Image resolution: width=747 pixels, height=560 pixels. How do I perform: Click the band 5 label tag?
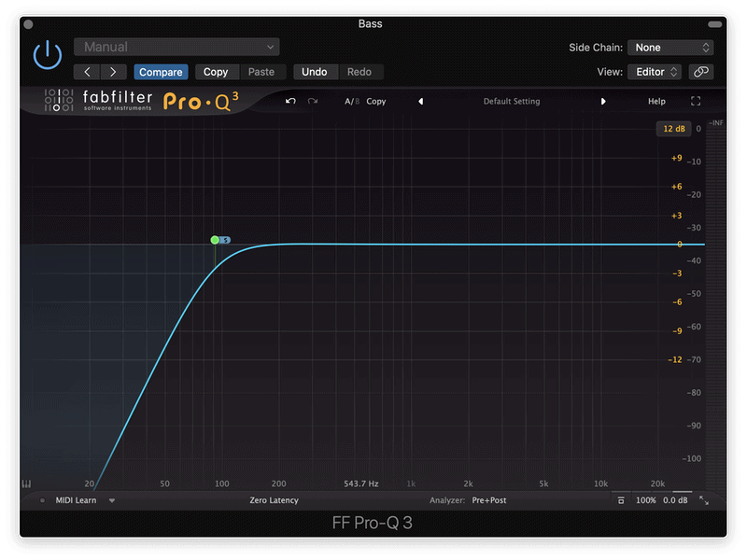point(226,240)
